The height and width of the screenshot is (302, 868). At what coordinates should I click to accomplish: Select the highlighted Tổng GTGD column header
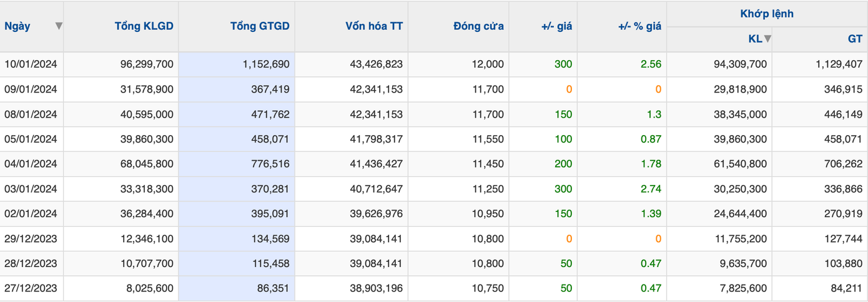pos(260,26)
